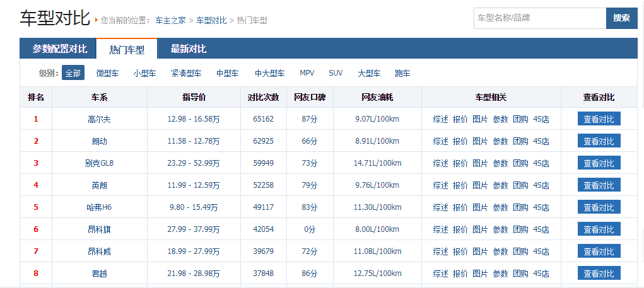The height and width of the screenshot is (288, 644).
Task: Open 参数 link in 朗动 row
Action: (x=500, y=141)
